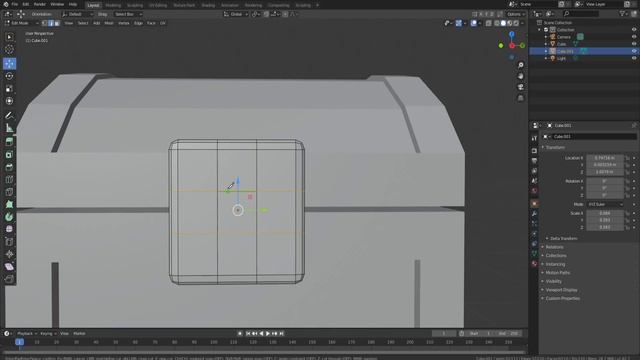The height and width of the screenshot is (360, 640).
Task: Open the Tool properties tab icon
Action: point(534,139)
